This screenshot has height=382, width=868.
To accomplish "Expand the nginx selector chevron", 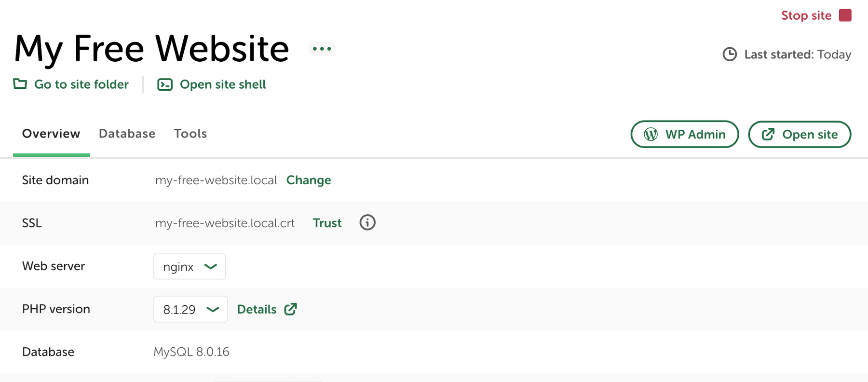I will (211, 266).
